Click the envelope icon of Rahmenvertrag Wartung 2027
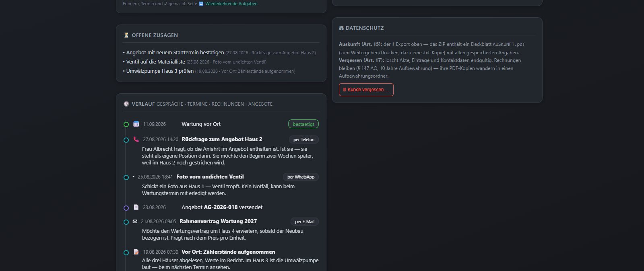 pyautogui.click(x=135, y=221)
